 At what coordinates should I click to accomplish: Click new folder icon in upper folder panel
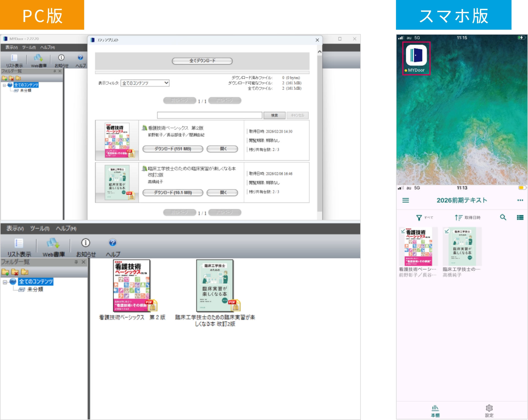click(4, 78)
